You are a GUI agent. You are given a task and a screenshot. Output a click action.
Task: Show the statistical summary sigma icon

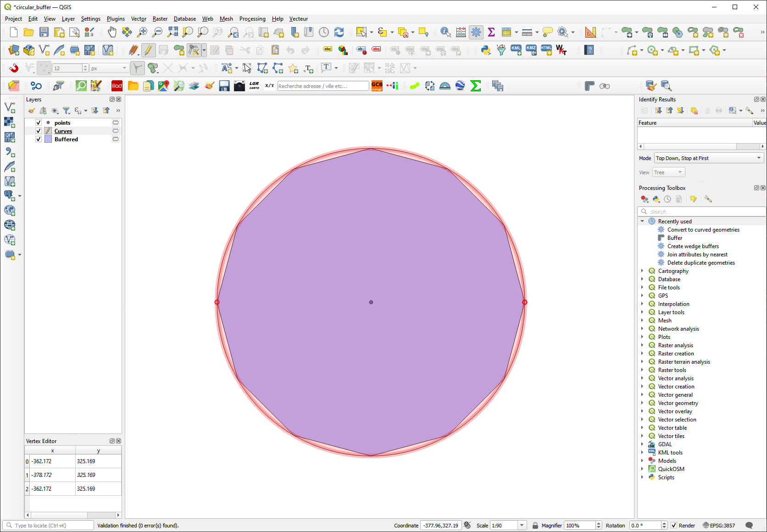tap(491, 32)
